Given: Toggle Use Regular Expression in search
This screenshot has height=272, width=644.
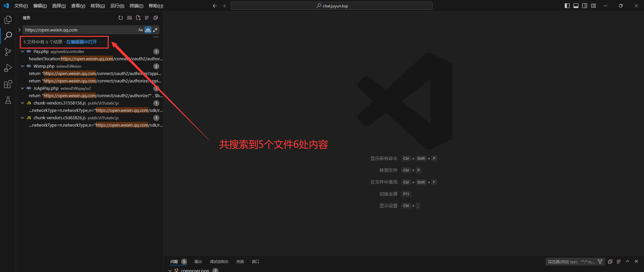Looking at the screenshot, I should [x=155, y=30].
